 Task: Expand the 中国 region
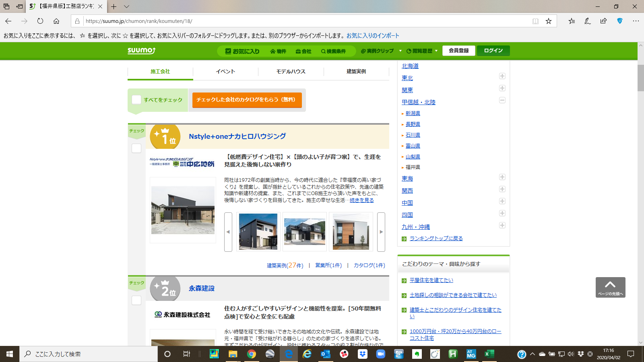pyautogui.click(x=502, y=201)
